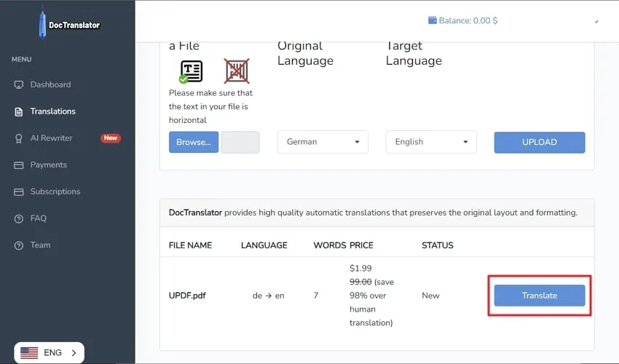
Task: Click the WORDS column header
Action: click(x=330, y=245)
